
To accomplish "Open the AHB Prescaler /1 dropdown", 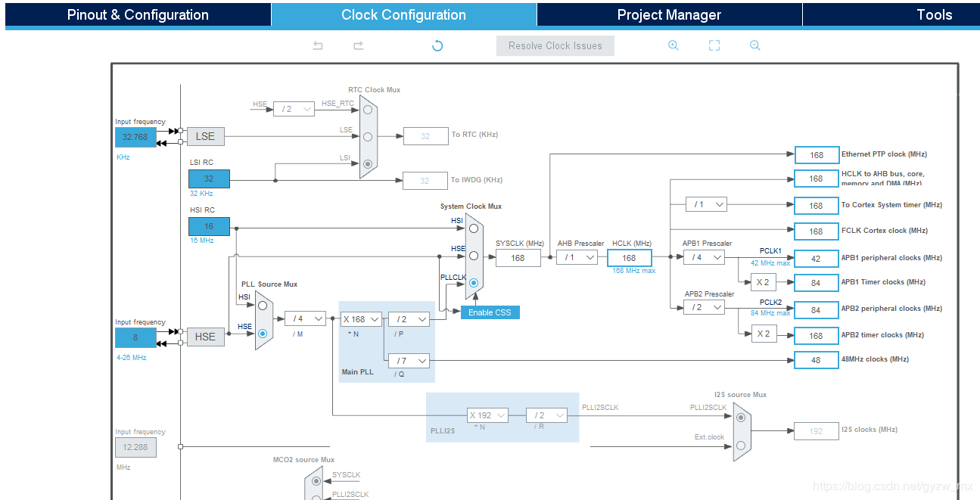I will coord(577,257).
